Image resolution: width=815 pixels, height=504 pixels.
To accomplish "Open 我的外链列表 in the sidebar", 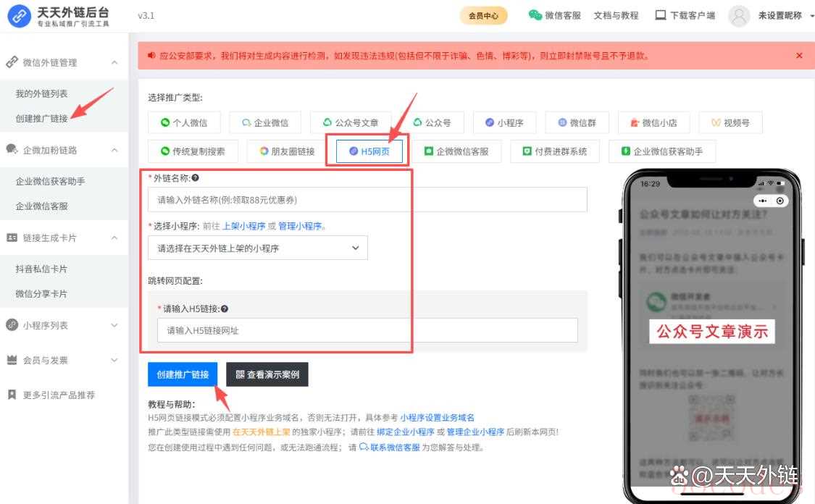I will click(x=42, y=94).
